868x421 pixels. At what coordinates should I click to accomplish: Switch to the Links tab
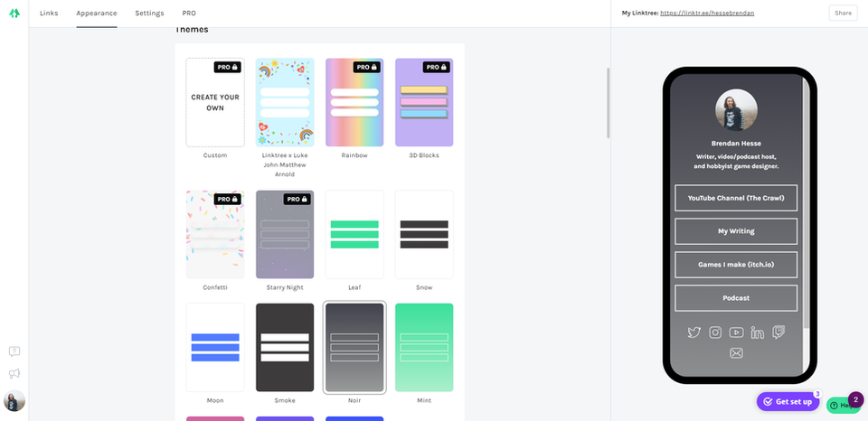[49, 14]
